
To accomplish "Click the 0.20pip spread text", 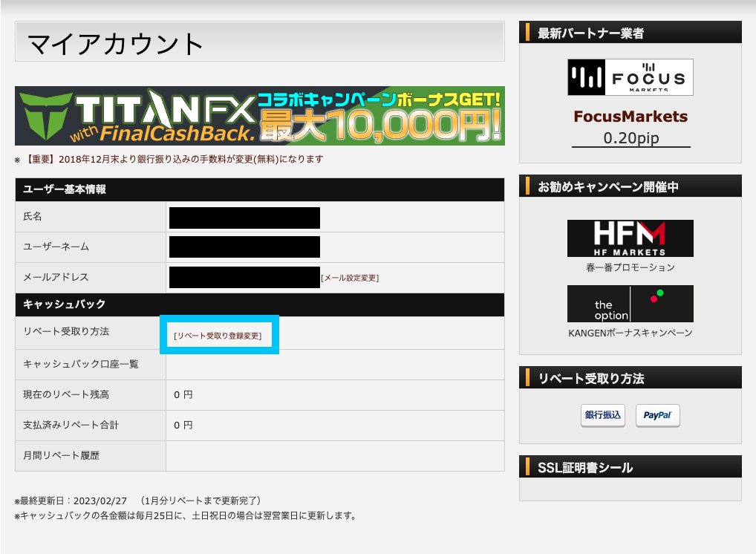I will (630, 138).
